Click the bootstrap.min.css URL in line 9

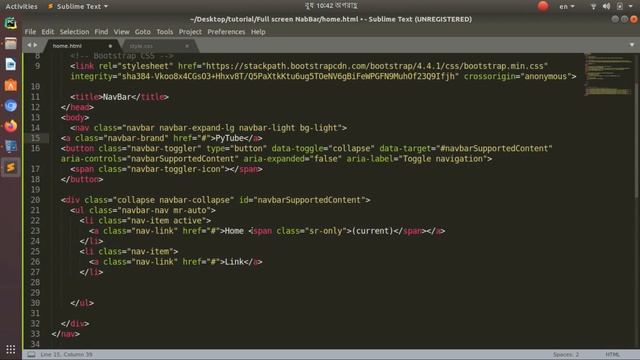[374, 66]
